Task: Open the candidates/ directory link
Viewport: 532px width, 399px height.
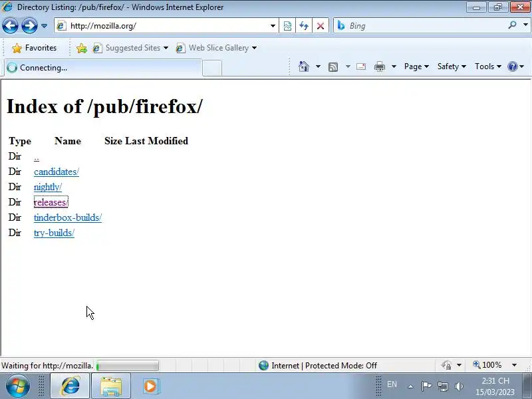Action: click(x=57, y=172)
